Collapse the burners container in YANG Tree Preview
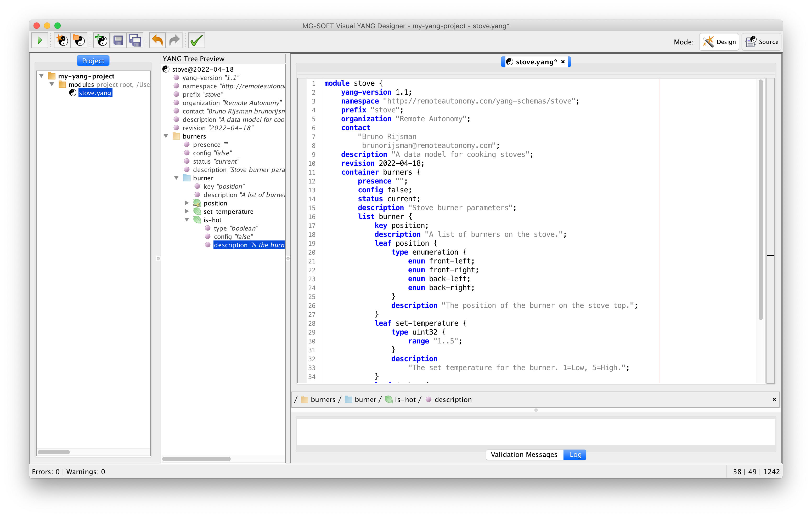Viewport: 812px width, 517px height. coord(166,136)
